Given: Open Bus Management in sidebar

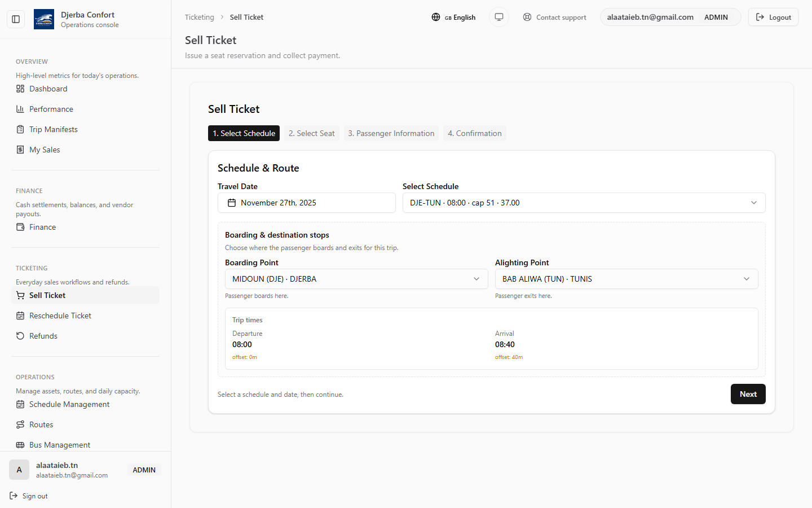Looking at the screenshot, I should pos(59,445).
